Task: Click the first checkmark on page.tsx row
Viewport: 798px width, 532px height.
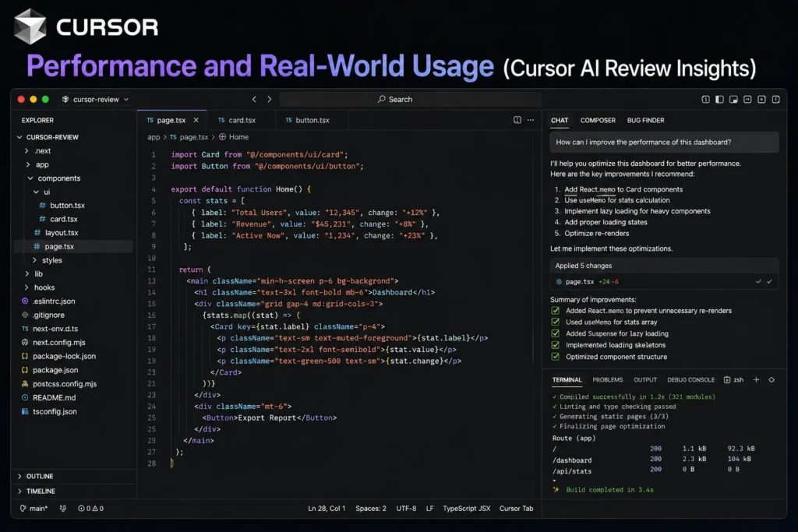Action: click(758, 281)
